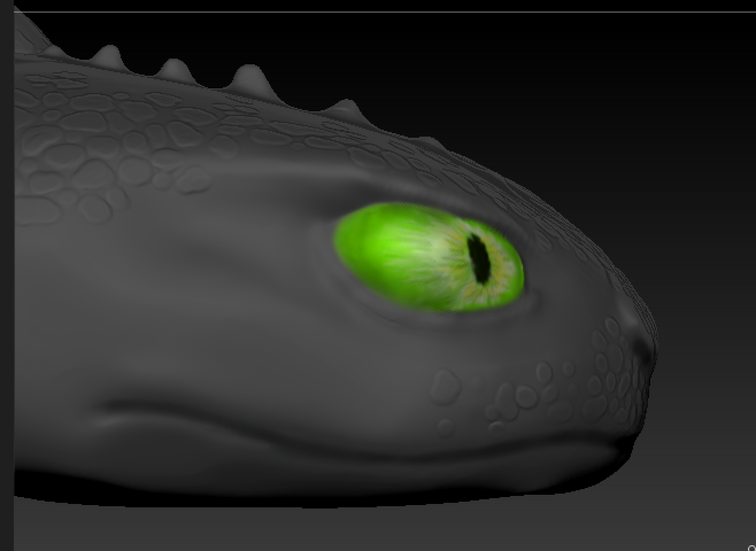Click the large isolated scale below the eye
The height and width of the screenshot is (551, 756).
point(445,383)
